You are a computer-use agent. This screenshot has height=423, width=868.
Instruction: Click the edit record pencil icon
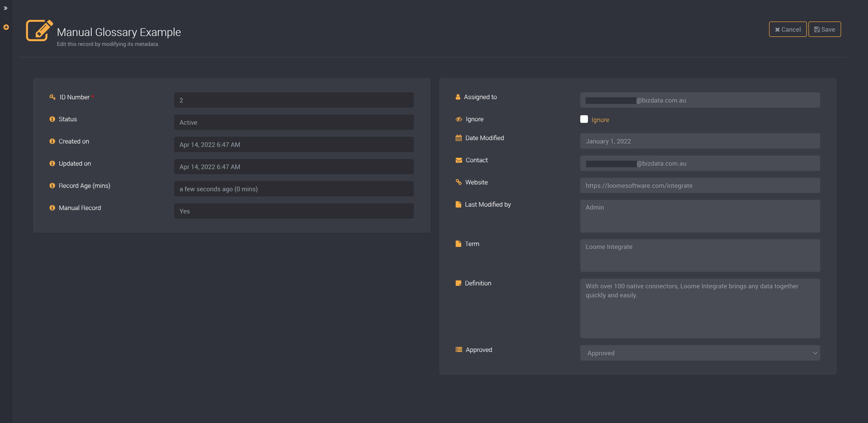(39, 30)
